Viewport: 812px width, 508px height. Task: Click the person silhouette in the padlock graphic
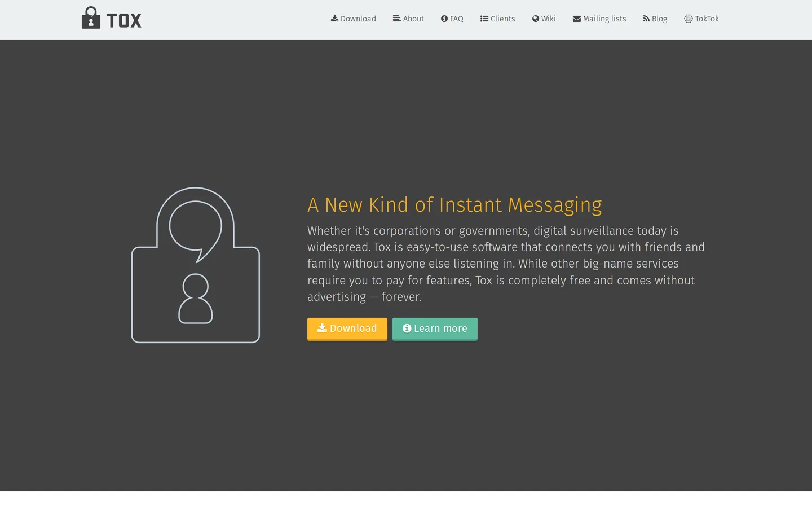(x=196, y=299)
